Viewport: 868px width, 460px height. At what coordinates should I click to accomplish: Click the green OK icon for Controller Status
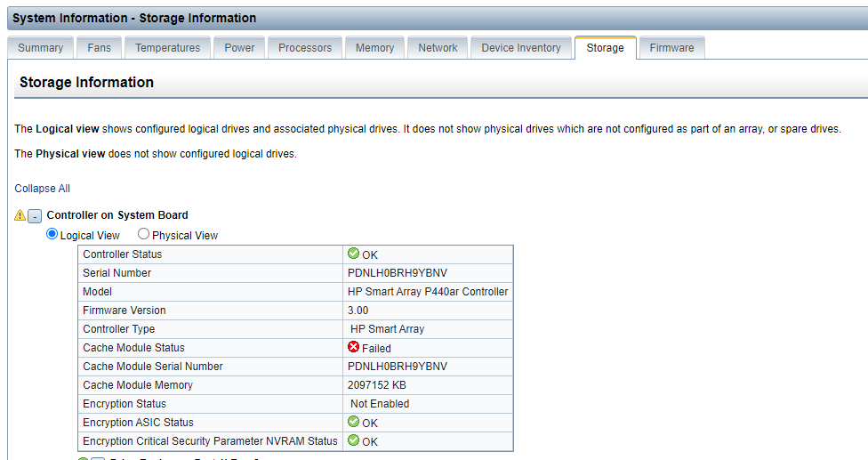(x=353, y=254)
